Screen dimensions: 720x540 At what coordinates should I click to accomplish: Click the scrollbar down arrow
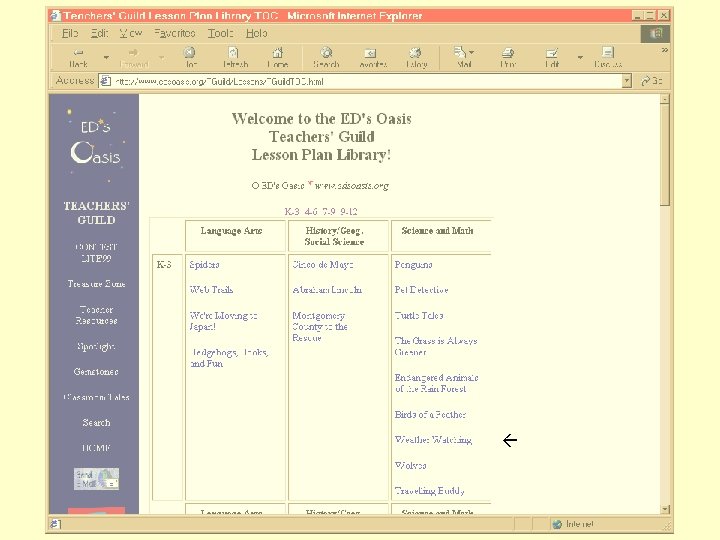(665, 509)
